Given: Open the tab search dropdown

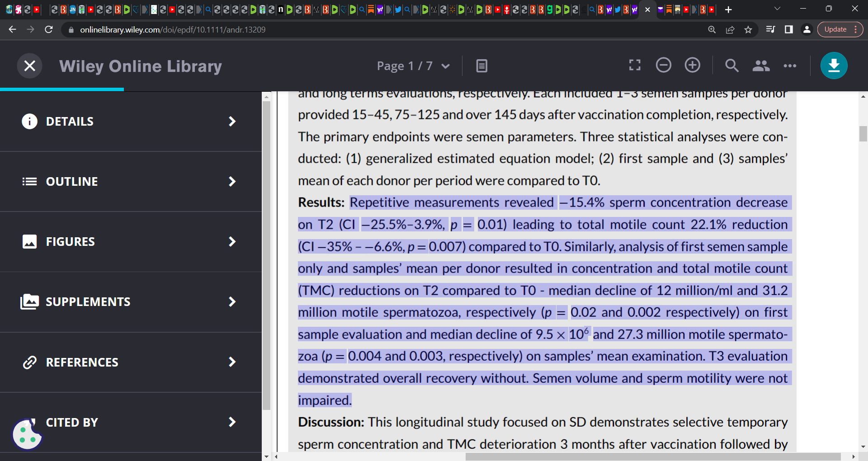Looking at the screenshot, I should pos(777,9).
